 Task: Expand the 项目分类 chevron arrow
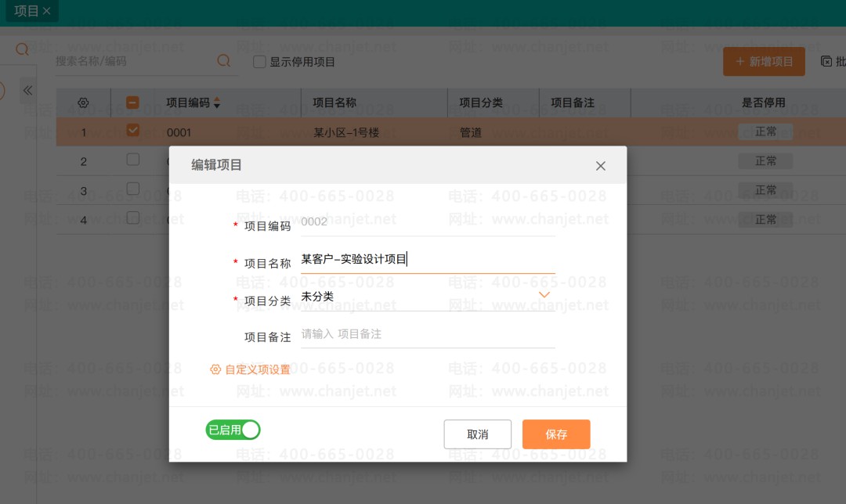[544, 295]
